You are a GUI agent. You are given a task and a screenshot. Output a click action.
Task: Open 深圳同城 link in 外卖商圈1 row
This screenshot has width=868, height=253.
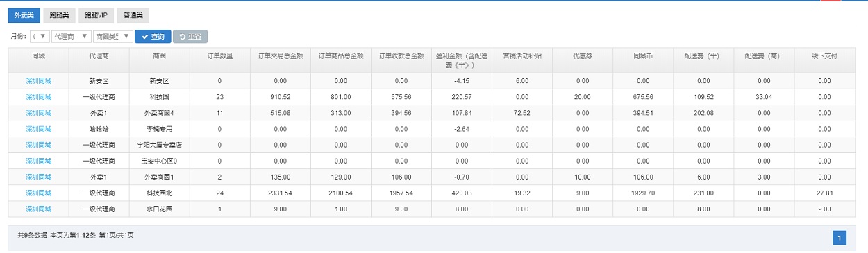[39, 177]
